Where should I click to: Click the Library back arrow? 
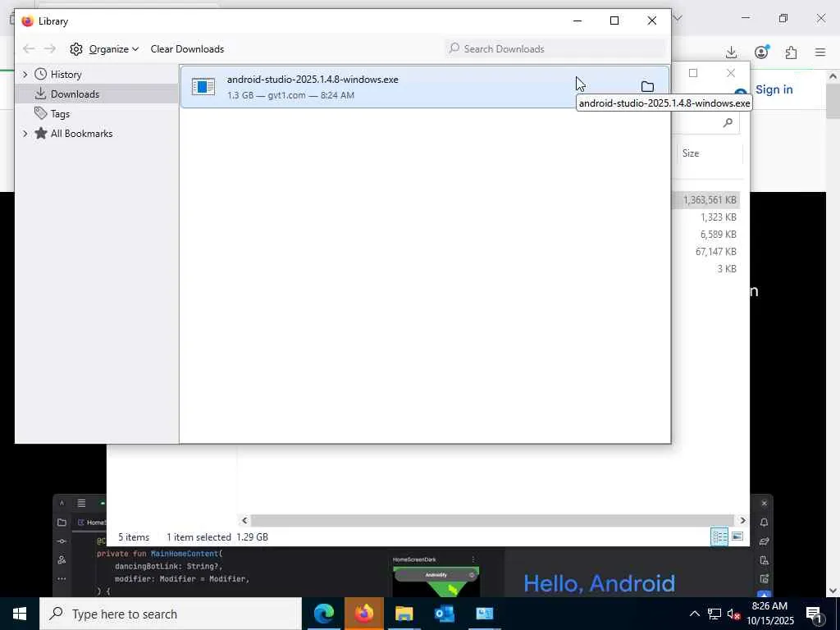(29, 48)
